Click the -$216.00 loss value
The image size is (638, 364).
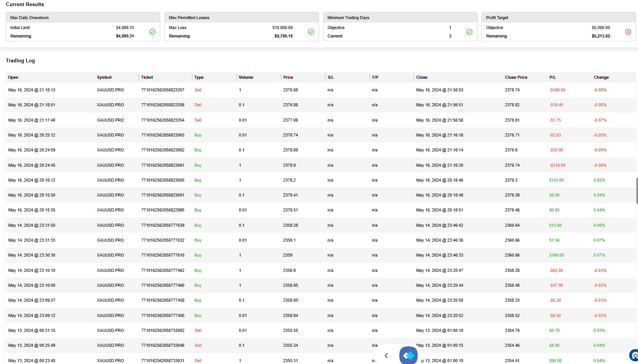(557, 165)
